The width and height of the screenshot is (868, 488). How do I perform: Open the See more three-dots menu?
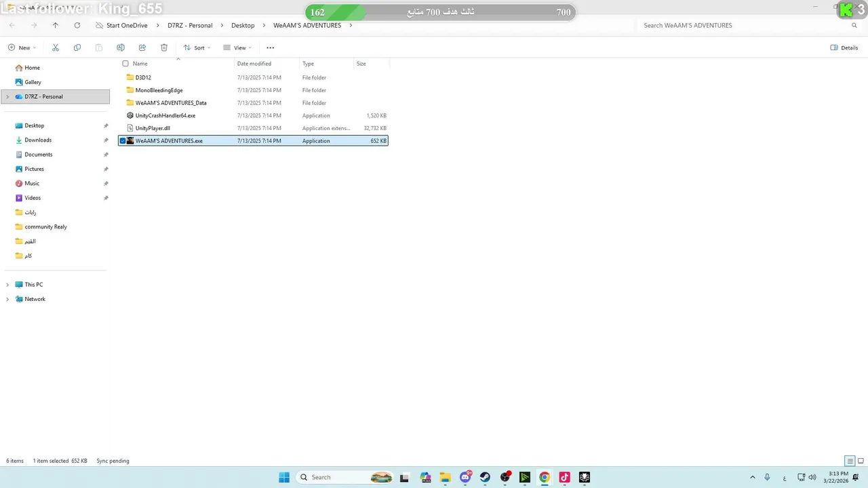[x=271, y=47]
